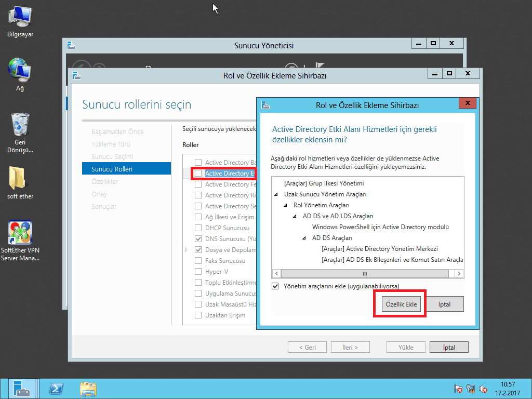Go to the Başlamadan Önce step
532x399 pixels.
tap(117, 131)
